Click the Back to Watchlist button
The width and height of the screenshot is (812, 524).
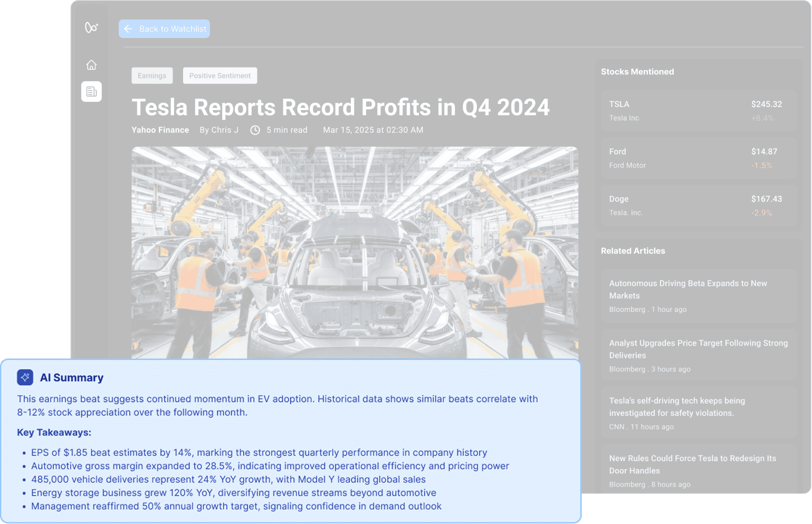coord(164,28)
